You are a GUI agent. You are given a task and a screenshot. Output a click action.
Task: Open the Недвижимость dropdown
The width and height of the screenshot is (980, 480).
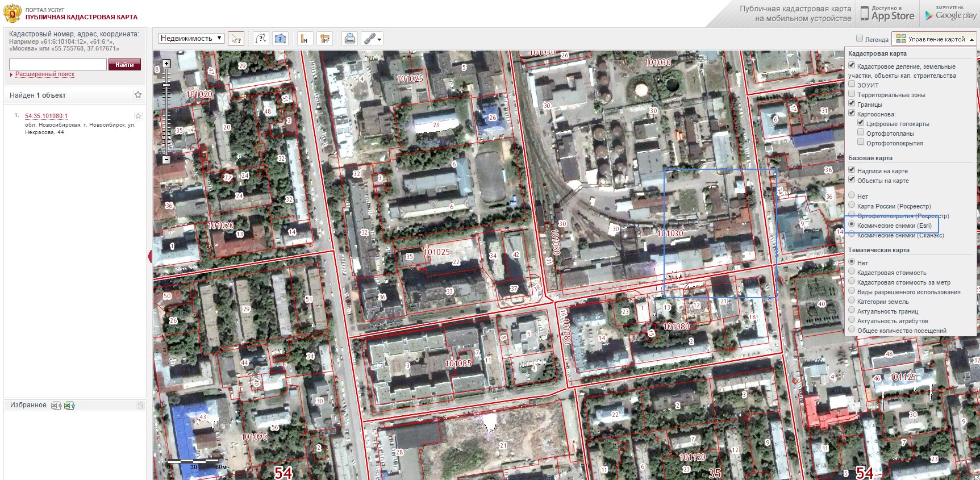[191, 39]
